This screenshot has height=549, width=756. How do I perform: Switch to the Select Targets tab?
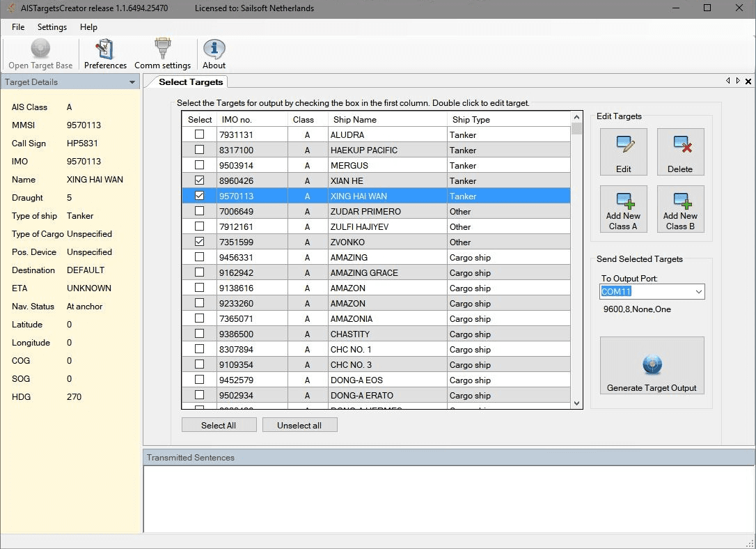191,82
